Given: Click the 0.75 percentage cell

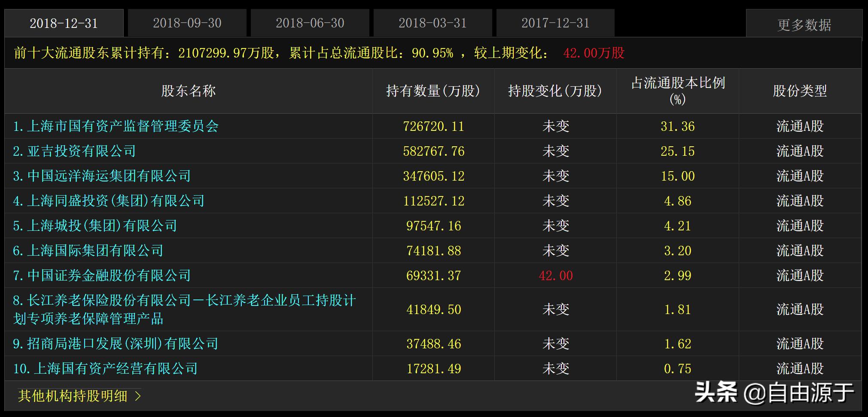Looking at the screenshot, I should click(x=678, y=369).
